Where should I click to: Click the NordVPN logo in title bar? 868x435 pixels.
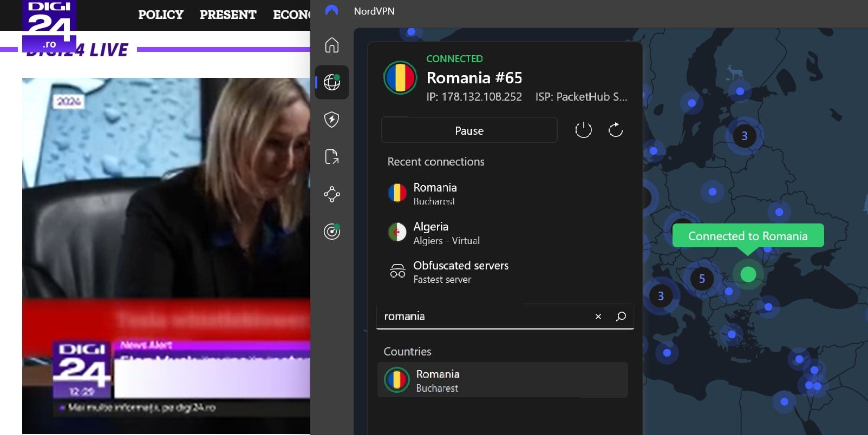332,10
